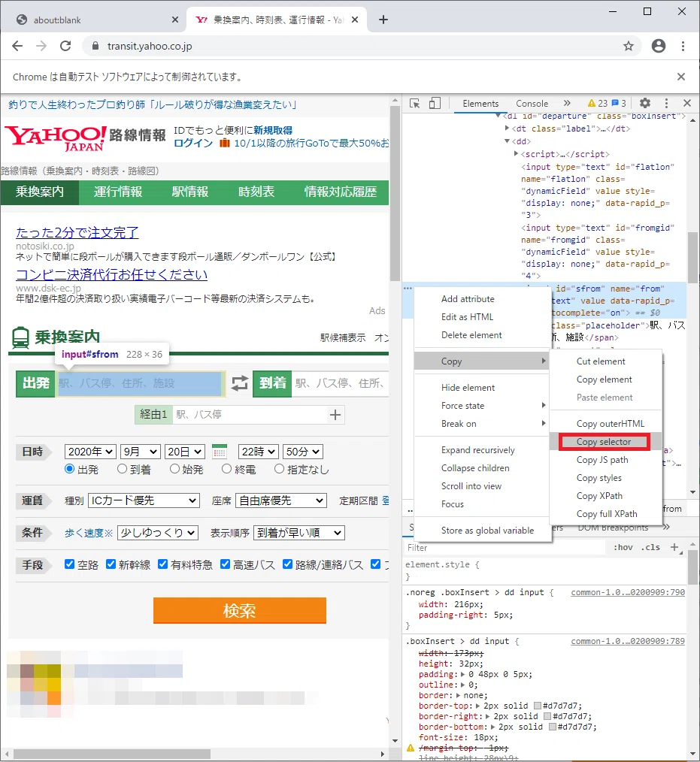Click the view site information lock icon
Screen dimensions: 700x762
(95, 46)
